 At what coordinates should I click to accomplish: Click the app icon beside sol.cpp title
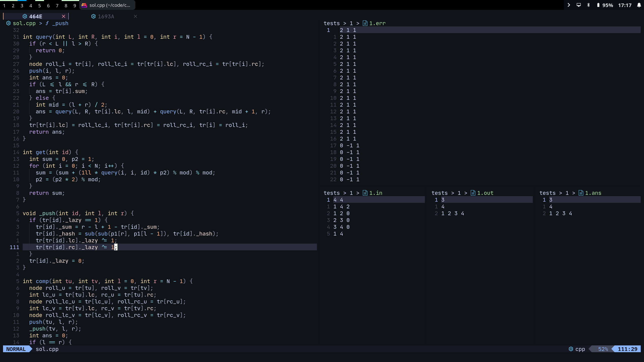84,5
